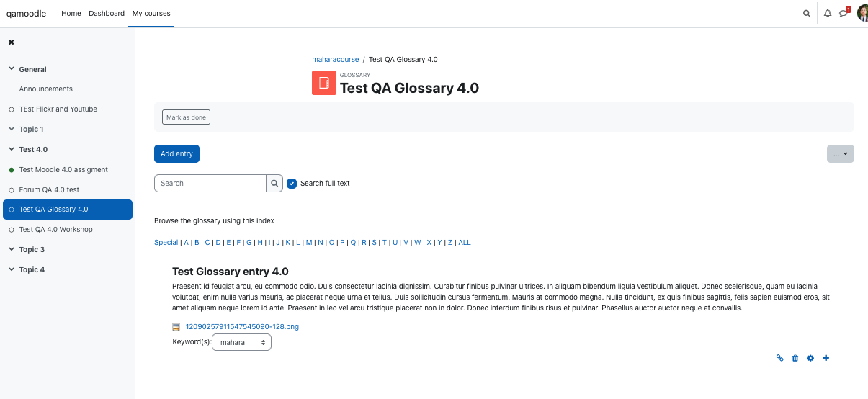Collapse the General section

pyautogui.click(x=12, y=69)
